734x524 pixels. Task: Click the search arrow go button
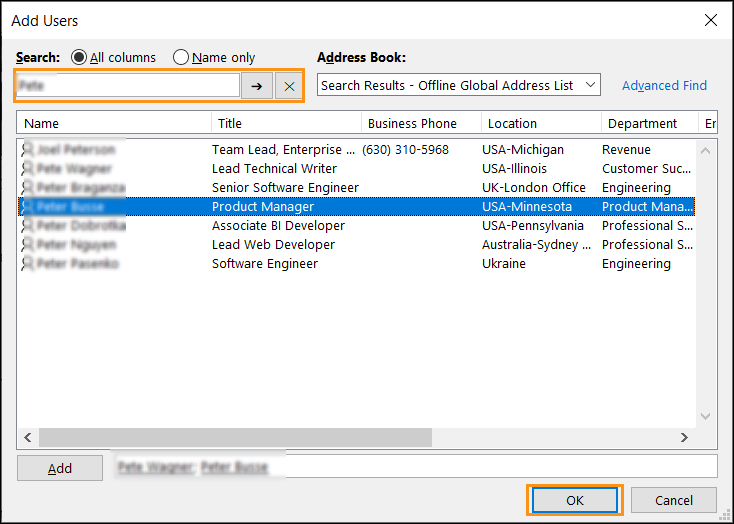257,86
